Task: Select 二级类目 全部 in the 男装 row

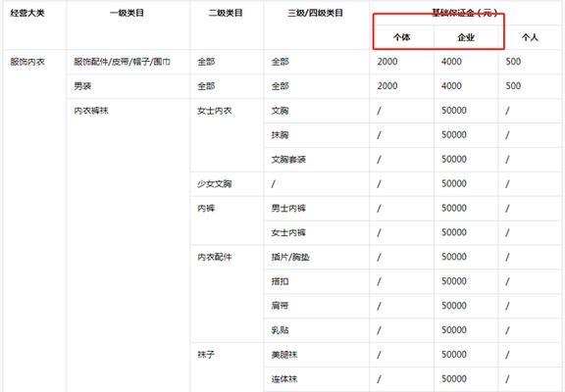Action: click(x=206, y=86)
